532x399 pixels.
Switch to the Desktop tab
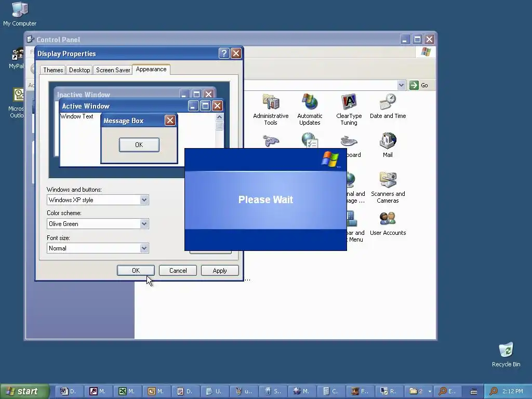coord(79,70)
